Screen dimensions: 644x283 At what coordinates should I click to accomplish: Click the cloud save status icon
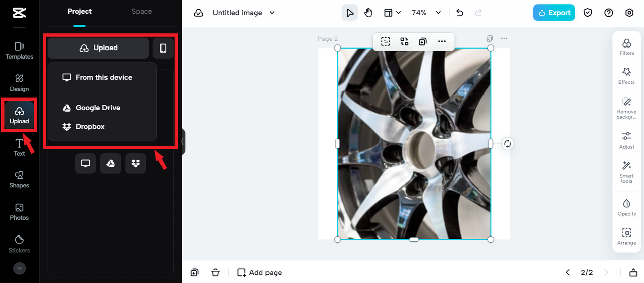(199, 13)
